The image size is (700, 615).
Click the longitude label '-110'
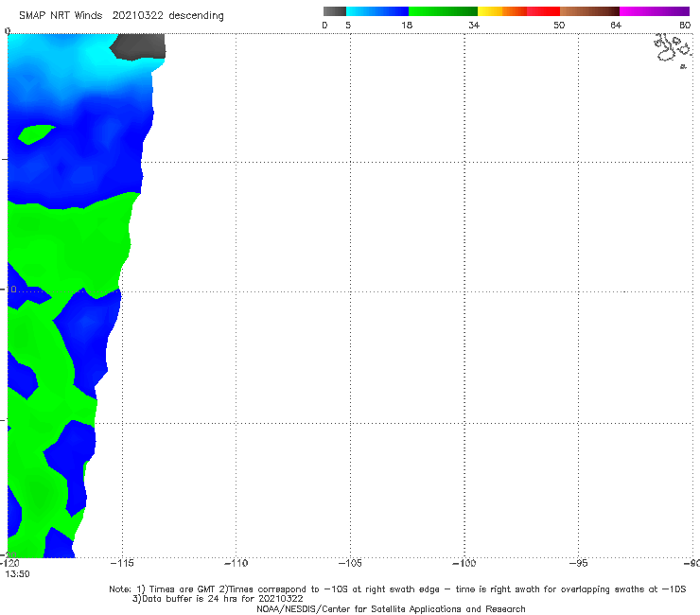[x=236, y=563]
